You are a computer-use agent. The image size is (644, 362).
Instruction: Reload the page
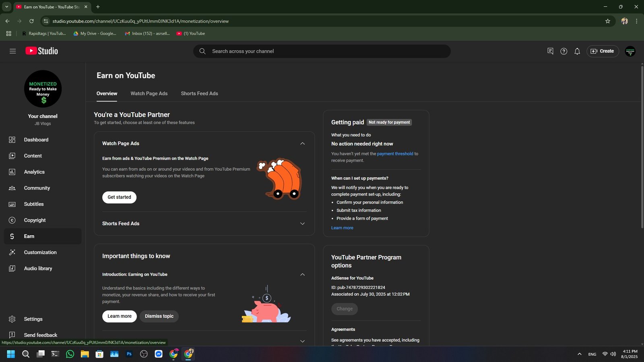tap(31, 21)
